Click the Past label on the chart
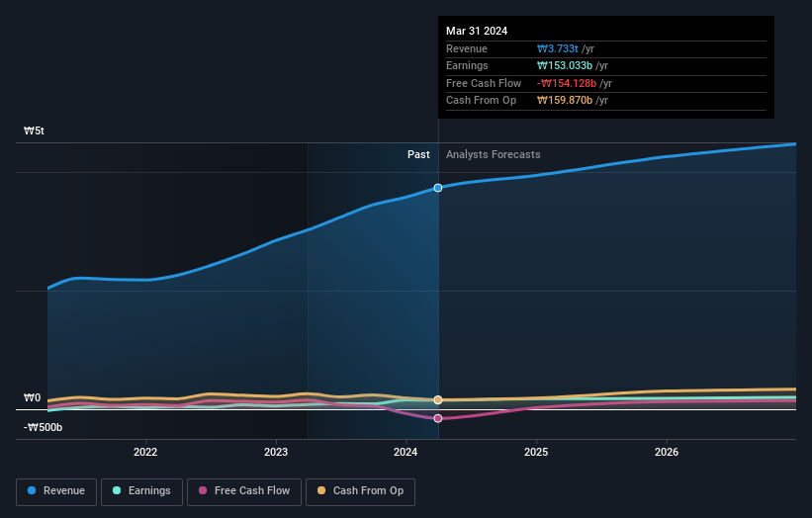Screen dimensions: 812x518 pyautogui.click(x=418, y=155)
